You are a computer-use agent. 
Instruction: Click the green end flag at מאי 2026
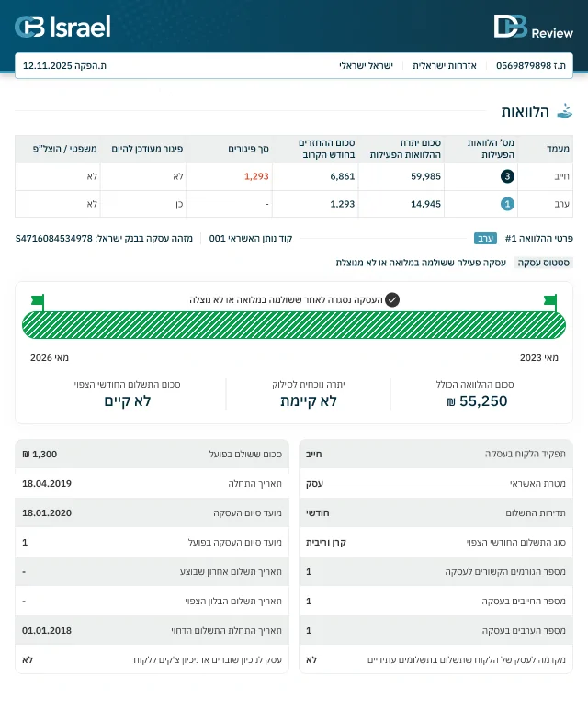[x=38, y=302]
